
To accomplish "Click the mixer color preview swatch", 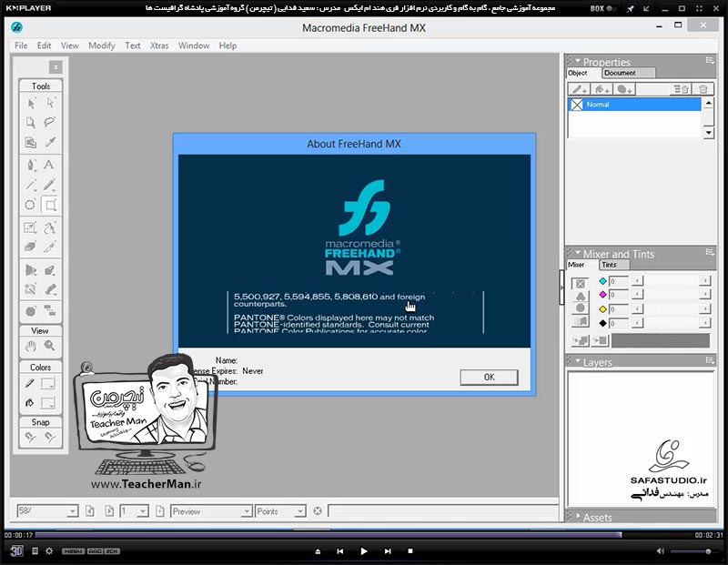I will point(661,341).
